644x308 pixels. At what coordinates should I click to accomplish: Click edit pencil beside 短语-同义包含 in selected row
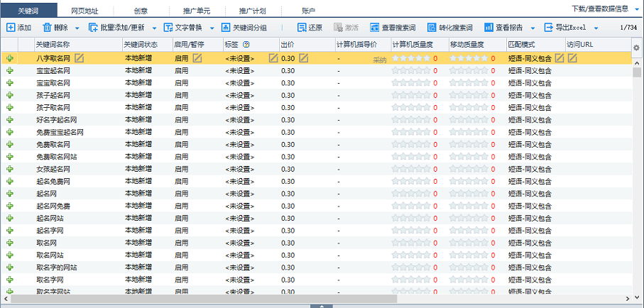coord(560,58)
